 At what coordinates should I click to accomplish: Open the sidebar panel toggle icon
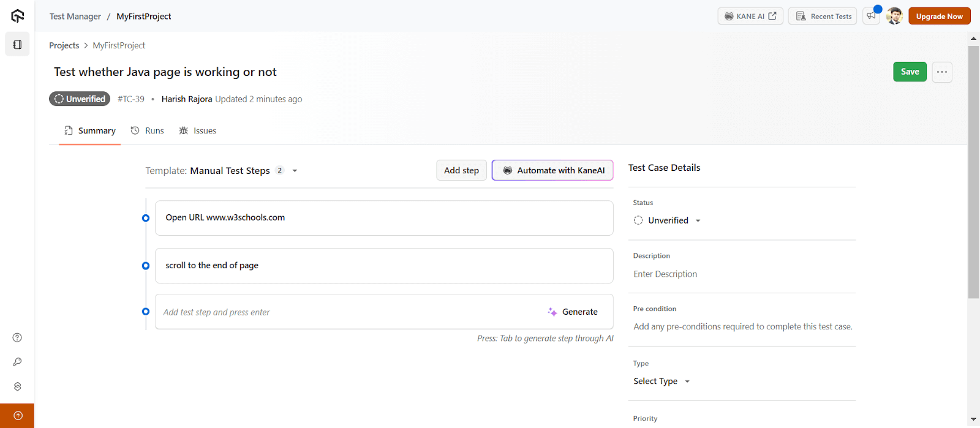click(17, 45)
